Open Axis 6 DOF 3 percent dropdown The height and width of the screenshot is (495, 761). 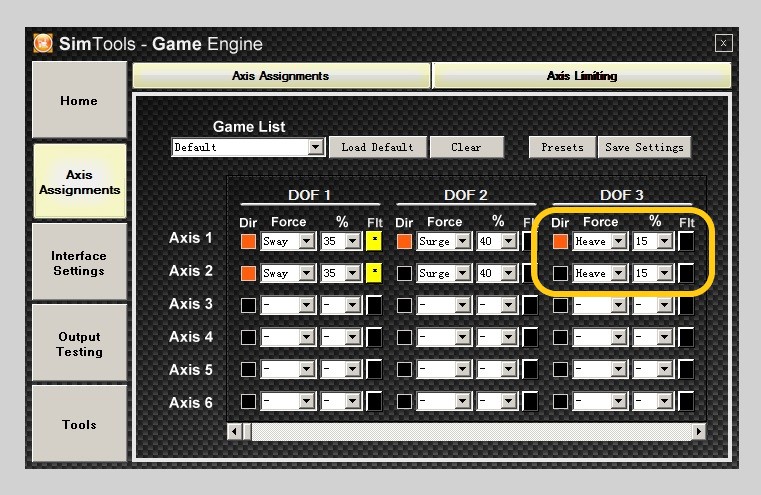[x=653, y=401]
